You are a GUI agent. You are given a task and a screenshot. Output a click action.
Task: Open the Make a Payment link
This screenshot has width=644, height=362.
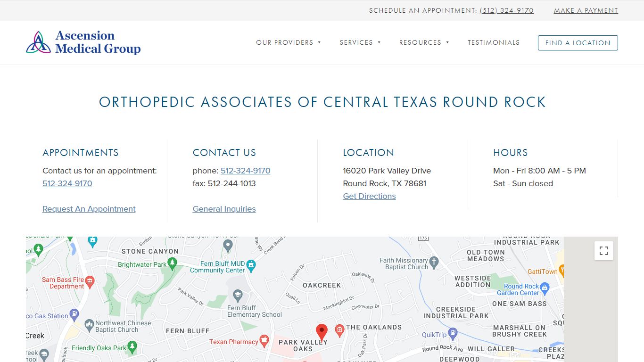[586, 10]
